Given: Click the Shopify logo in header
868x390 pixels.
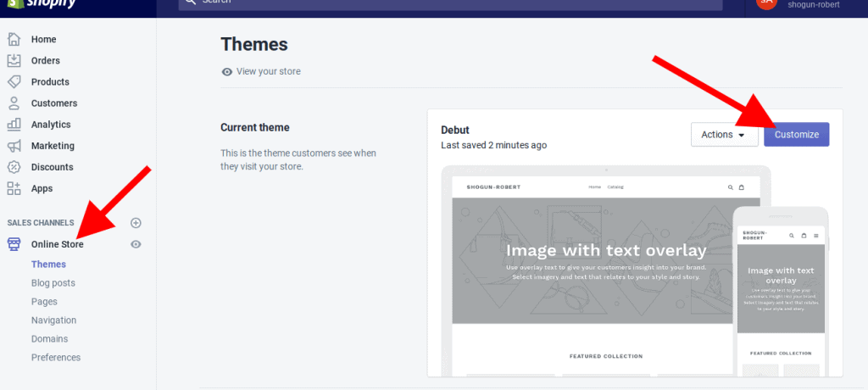Looking at the screenshot, I should click(x=42, y=4).
